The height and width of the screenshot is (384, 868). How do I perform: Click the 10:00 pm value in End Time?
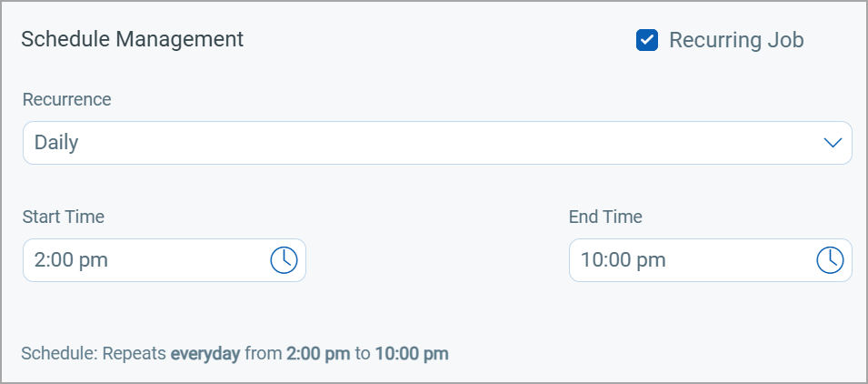[623, 260]
